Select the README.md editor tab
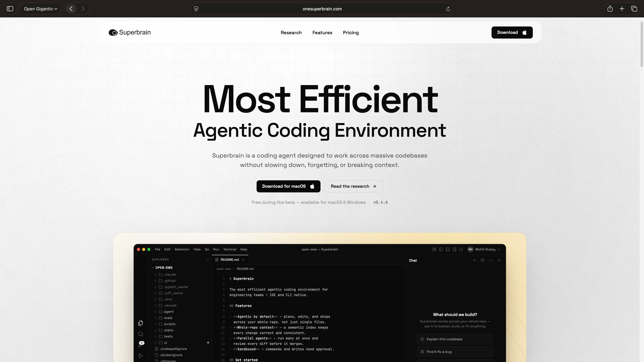Viewport: 644px width, 362px height. tap(230, 260)
